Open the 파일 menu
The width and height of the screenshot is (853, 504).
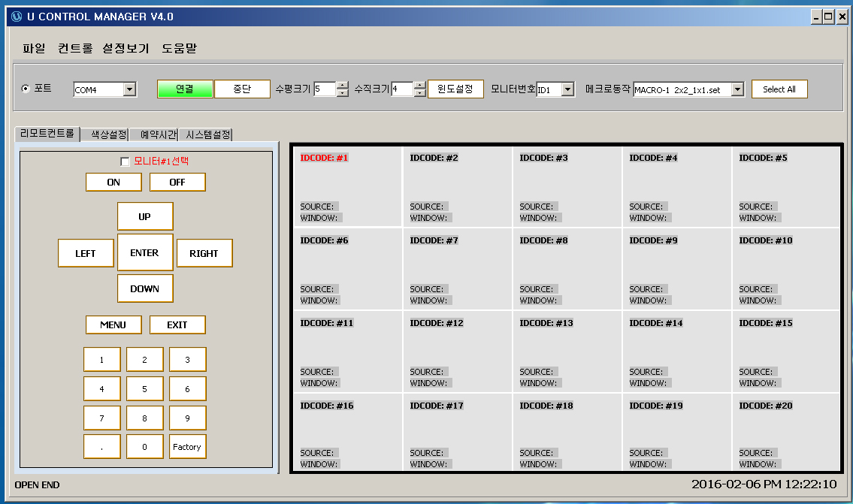click(34, 48)
